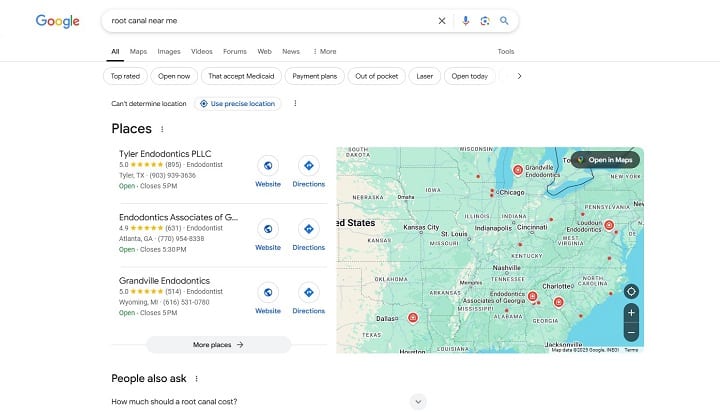Click Loudoun Endodontics map pin
Image resolution: width=720 pixels, height=412 pixels.
[609, 225]
